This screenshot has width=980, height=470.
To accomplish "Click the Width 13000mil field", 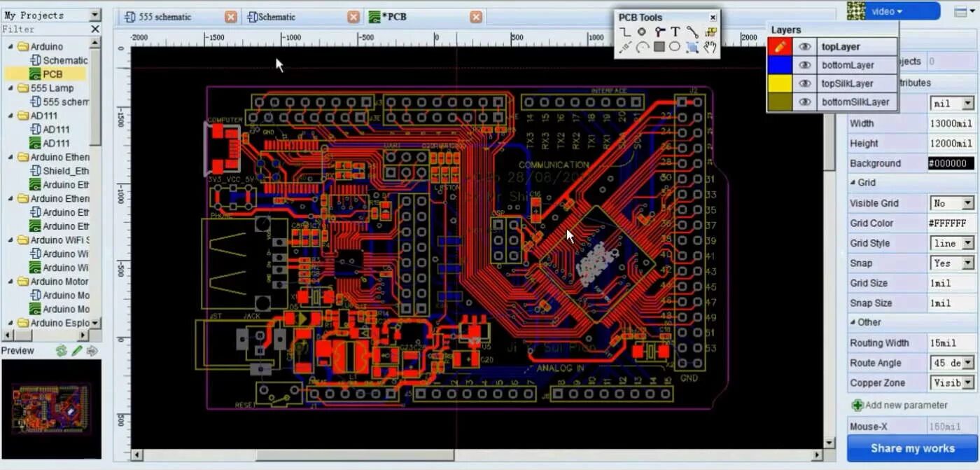I will [x=951, y=123].
